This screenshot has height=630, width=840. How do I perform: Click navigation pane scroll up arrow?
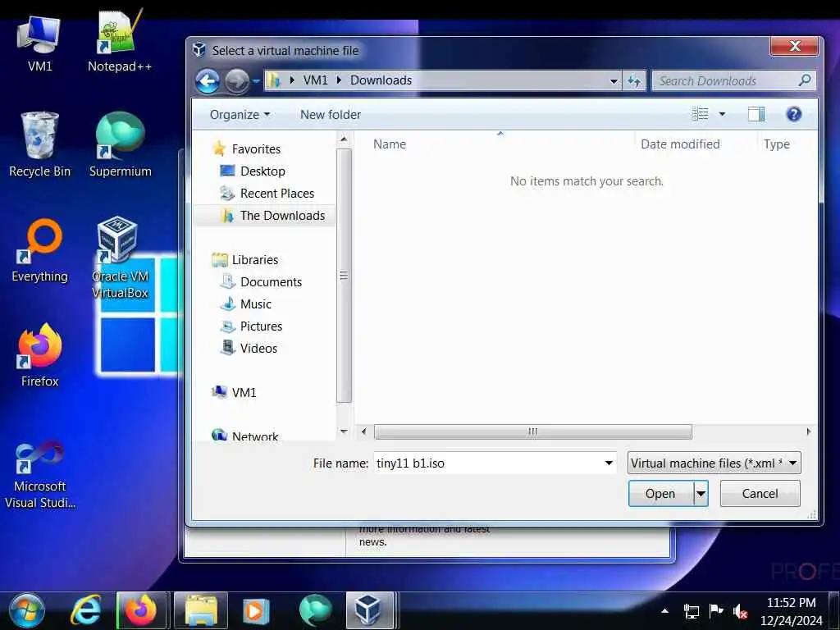[x=344, y=139]
